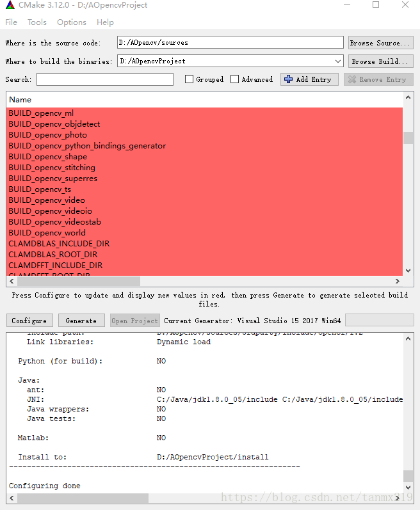The image size is (420, 510).
Task: Click the 'Configuring done' log line
Action: click(45, 486)
